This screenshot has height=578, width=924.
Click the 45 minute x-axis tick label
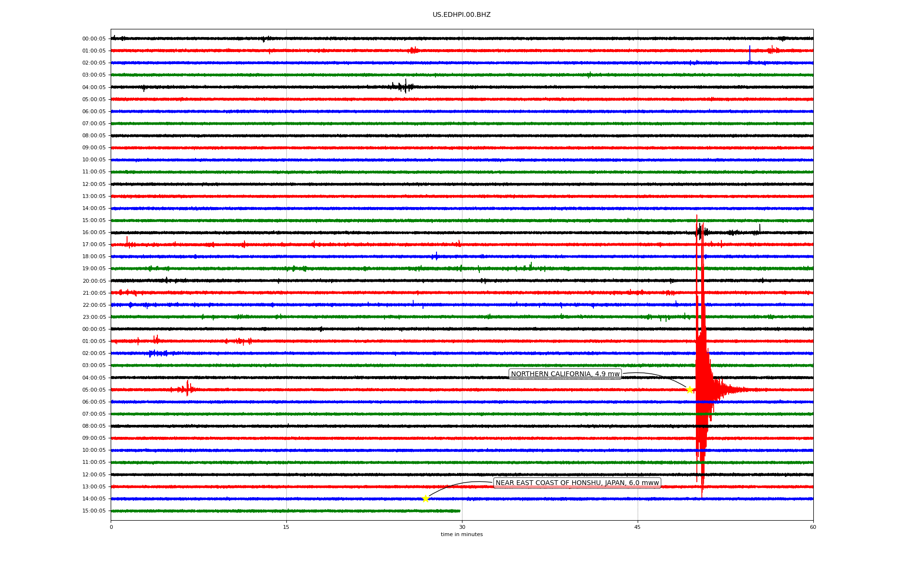[637, 527]
